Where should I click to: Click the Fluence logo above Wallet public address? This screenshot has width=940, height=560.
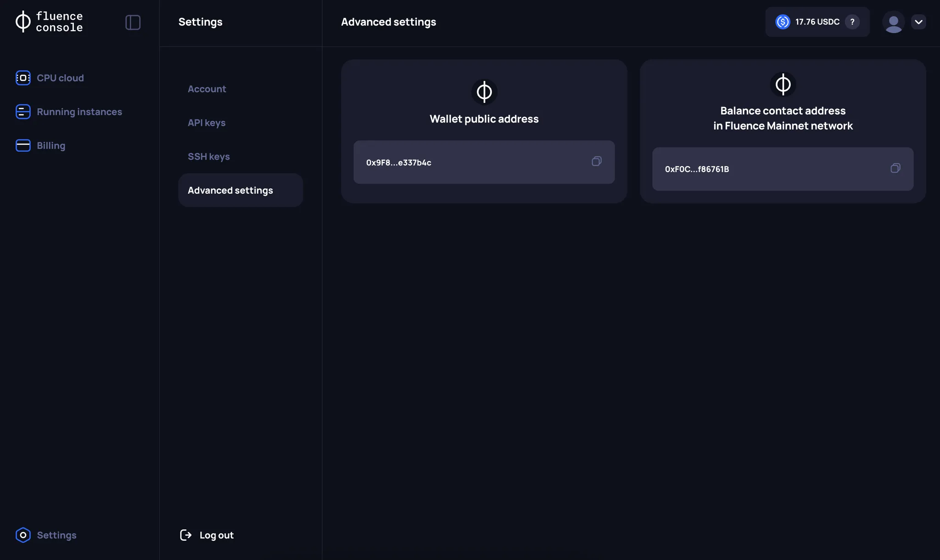(484, 92)
